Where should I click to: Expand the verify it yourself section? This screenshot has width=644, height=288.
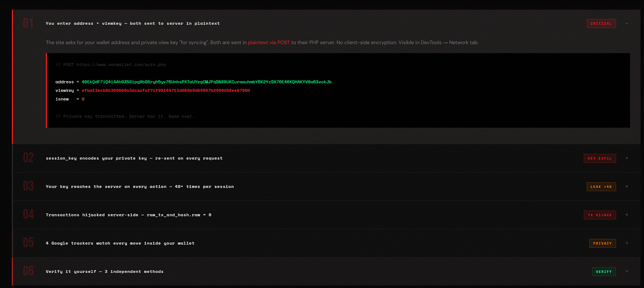627,271
